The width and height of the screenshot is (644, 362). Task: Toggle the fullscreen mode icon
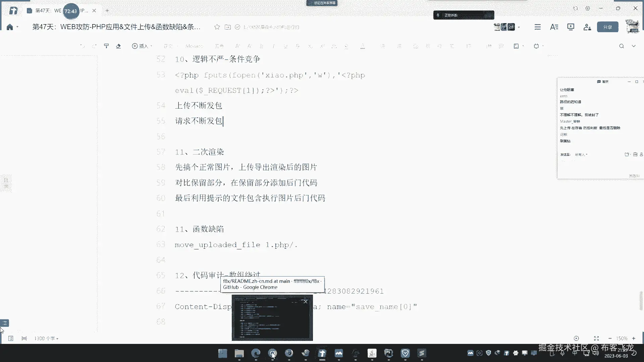(596, 339)
